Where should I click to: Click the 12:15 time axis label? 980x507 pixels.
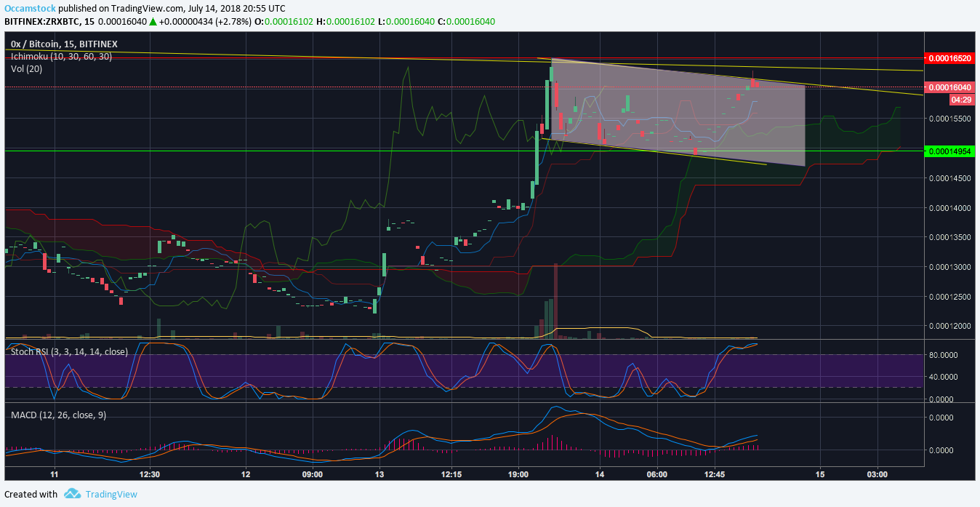[x=451, y=474]
